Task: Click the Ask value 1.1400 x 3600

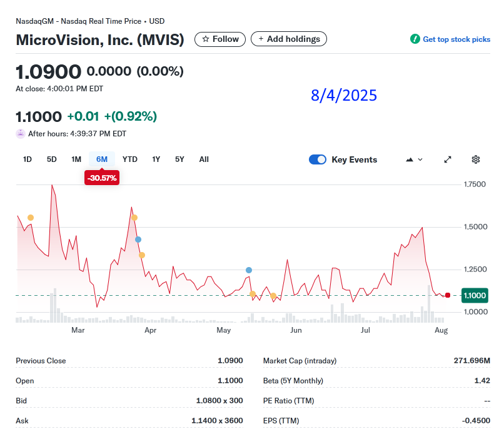Action: (x=217, y=420)
